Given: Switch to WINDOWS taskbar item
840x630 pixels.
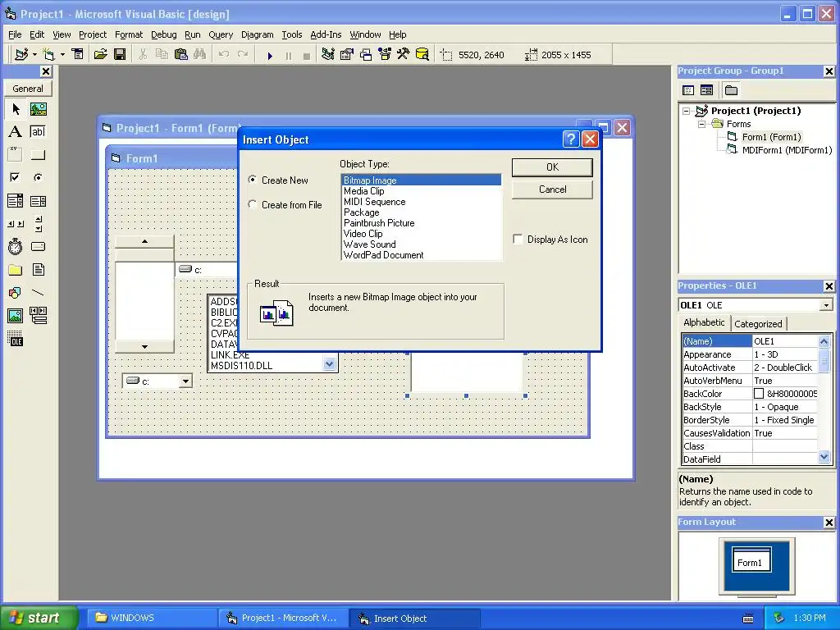Looking at the screenshot, I should (152, 618).
